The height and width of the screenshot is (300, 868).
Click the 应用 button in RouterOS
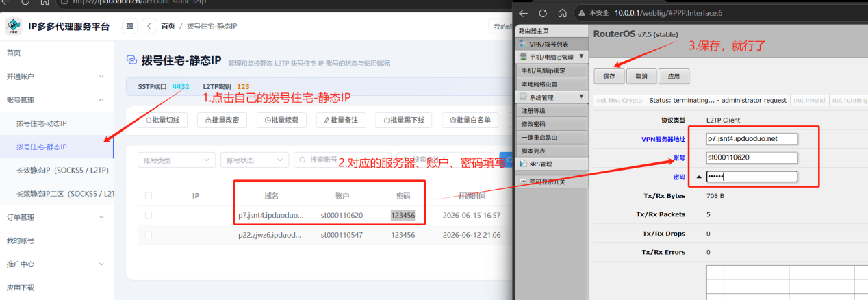674,75
